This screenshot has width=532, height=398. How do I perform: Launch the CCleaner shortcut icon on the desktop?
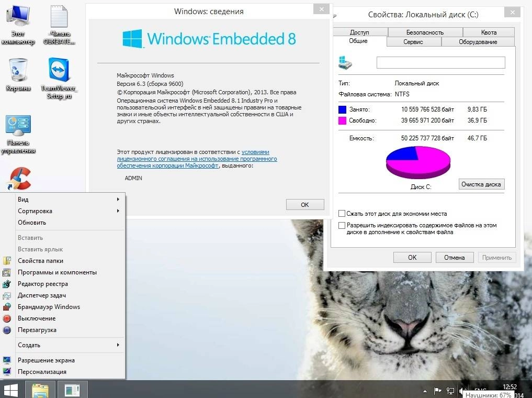pos(20,178)
